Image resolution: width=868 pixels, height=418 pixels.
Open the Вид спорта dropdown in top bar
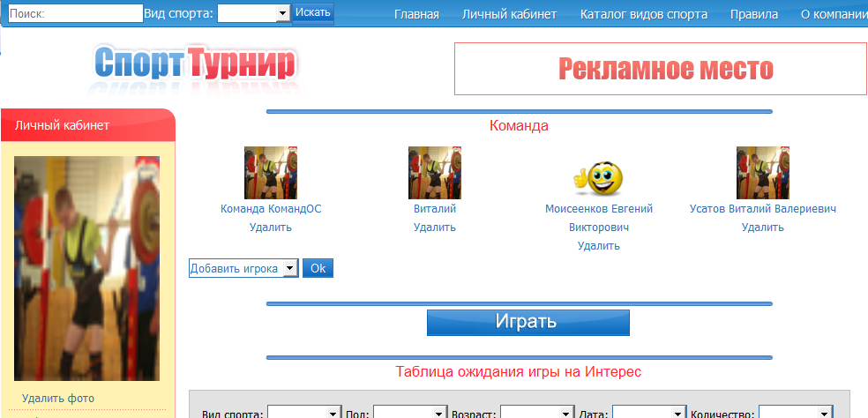[254, 13]
